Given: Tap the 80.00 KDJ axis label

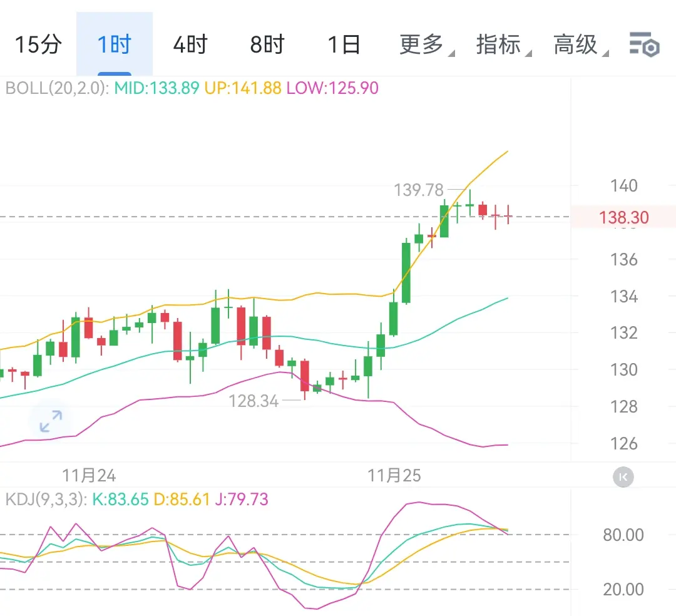Looking at the screenshot, I should 623,535.
